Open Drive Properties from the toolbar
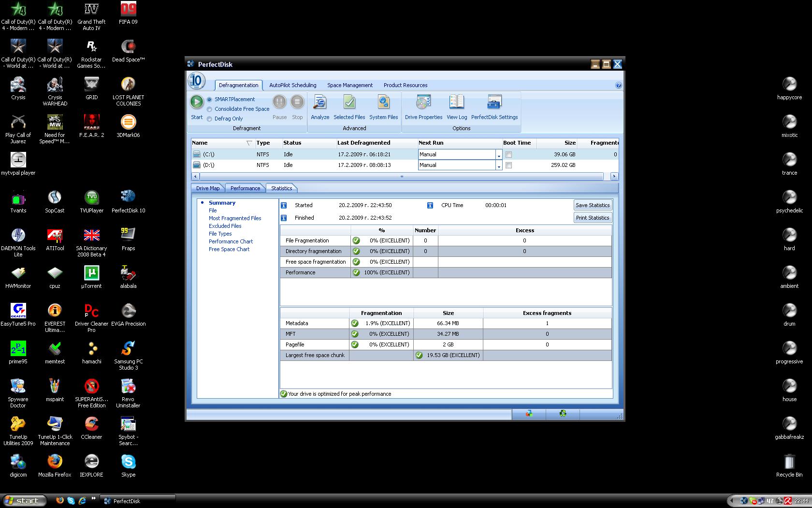Screen dimensions: 812x508 [423, 102]
